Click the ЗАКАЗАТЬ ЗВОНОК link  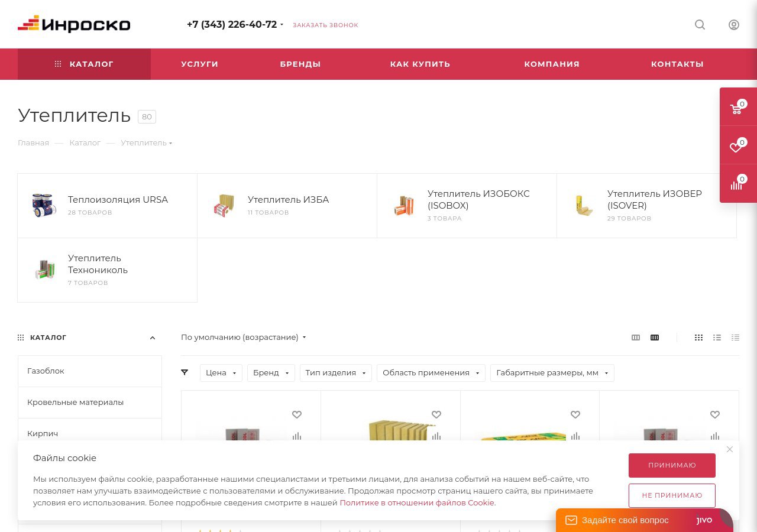(325, 25)
